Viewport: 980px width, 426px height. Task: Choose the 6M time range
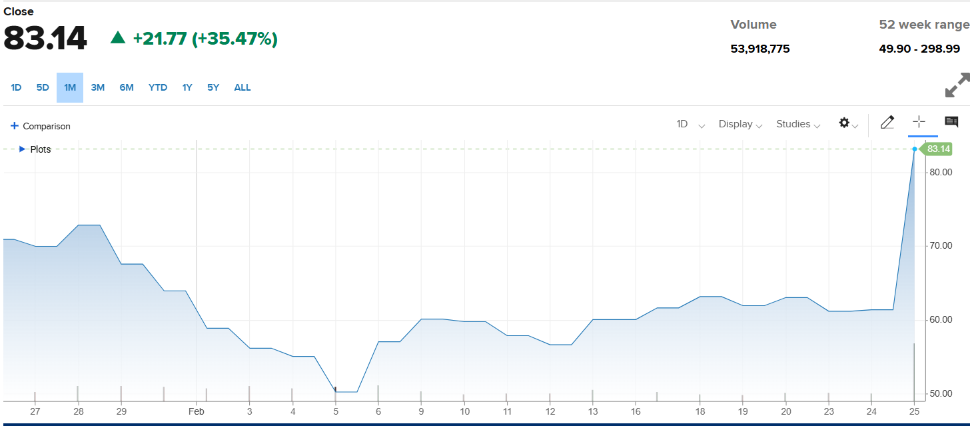(127, 87)
